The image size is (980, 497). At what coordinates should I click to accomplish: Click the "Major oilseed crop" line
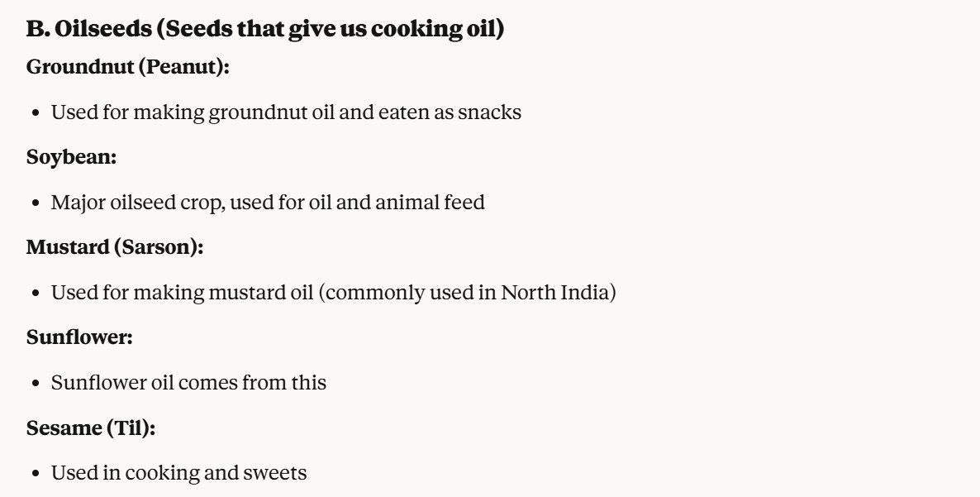click(x=268, y=203)
